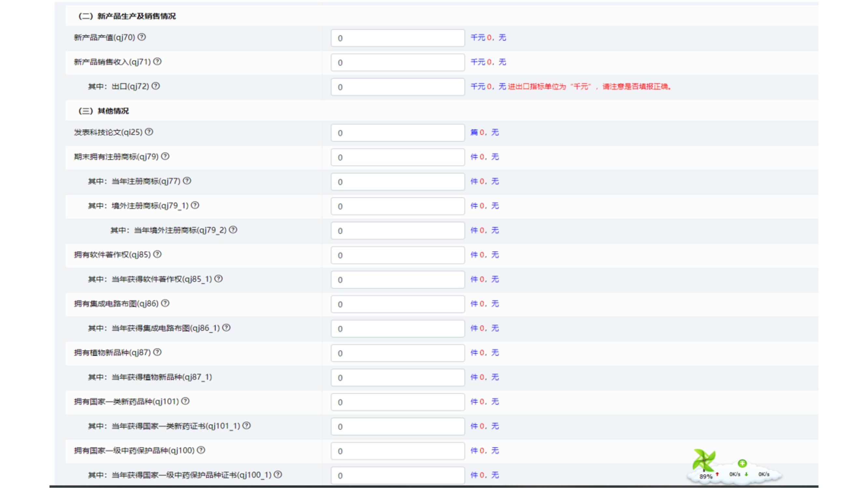The width and height of the screenshot is (868, 488).
Task: Click help icon next to 新产品产值(qj70)
Action: (x=142, y=37)
